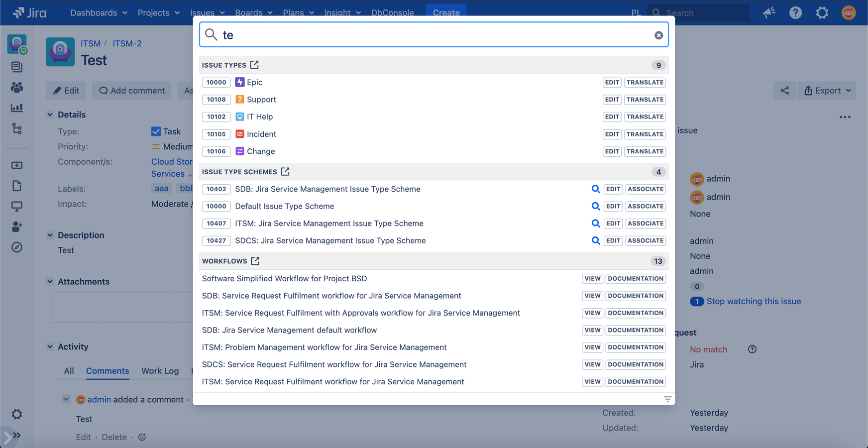868x448 pixels.
Task: Open Documentation for SDB default workflow
Action: click(x=636, y=330)
